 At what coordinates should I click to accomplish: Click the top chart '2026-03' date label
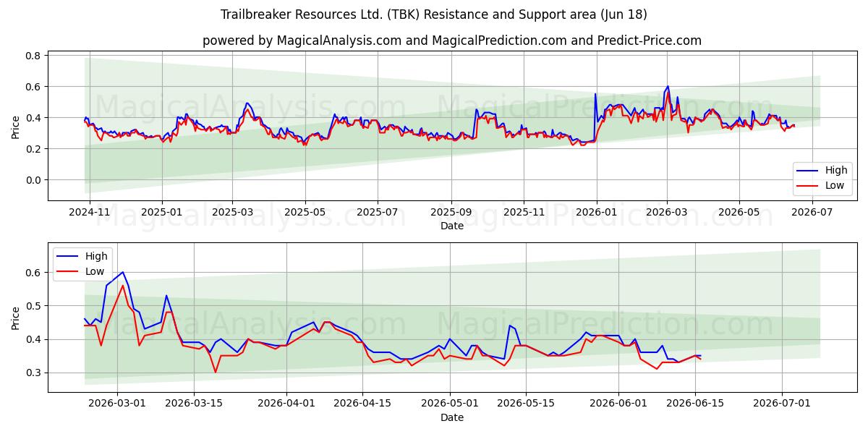667,213
